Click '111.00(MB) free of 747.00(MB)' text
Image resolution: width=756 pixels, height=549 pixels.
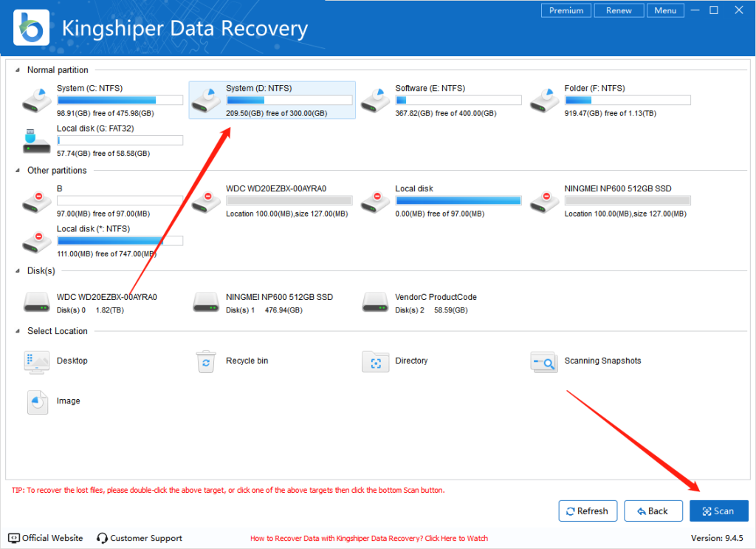coord(106,253)
